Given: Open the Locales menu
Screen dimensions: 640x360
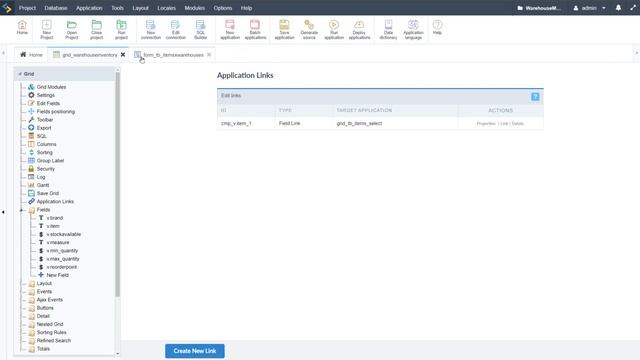Looking at the screenshot, I should [x=167, y=8].
